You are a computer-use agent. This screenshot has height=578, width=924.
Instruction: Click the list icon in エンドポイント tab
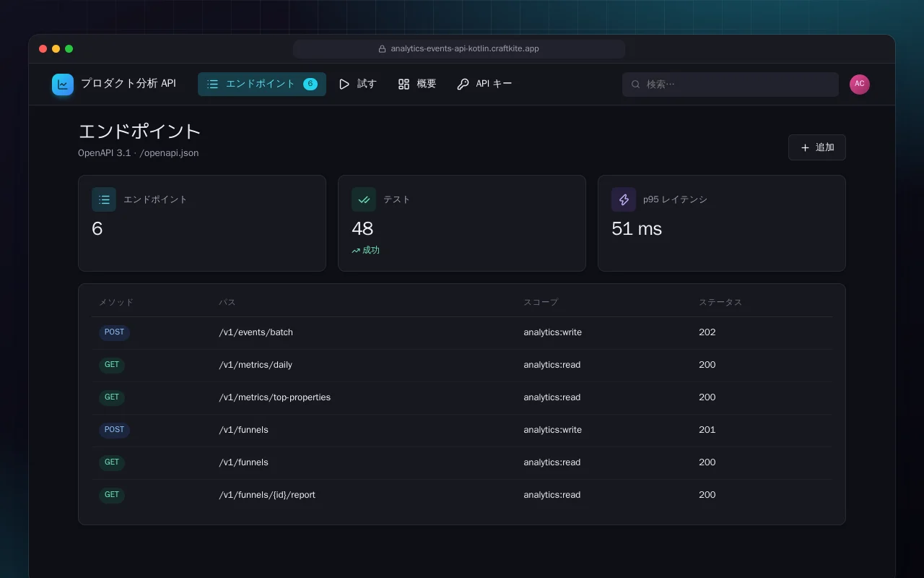pos(212,84)
